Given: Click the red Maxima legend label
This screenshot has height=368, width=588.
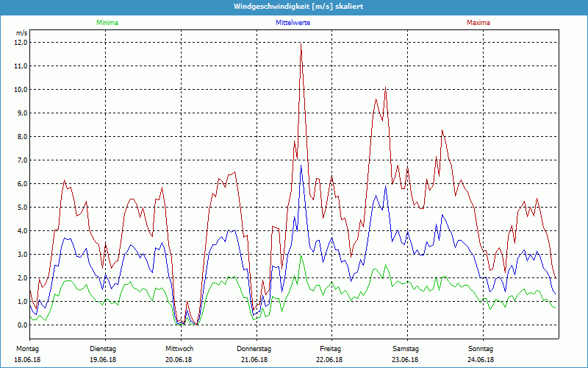Looking at the screenshot, I should [478, 23].
